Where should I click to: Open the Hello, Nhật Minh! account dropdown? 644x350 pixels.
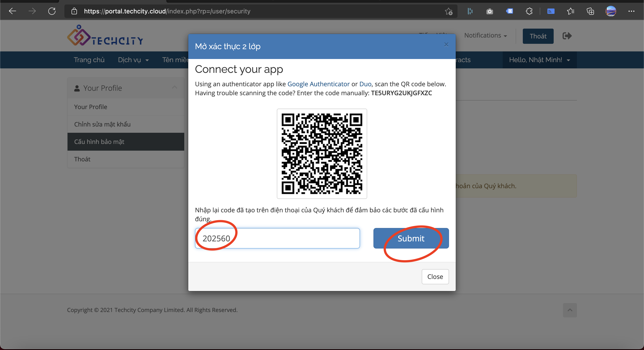[540, 60]
